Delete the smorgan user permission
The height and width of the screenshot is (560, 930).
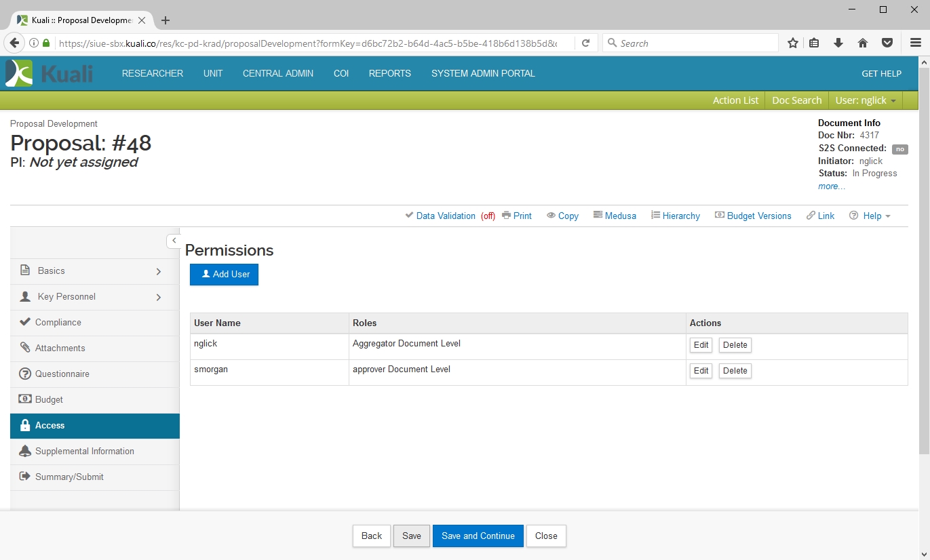[735, 371]
